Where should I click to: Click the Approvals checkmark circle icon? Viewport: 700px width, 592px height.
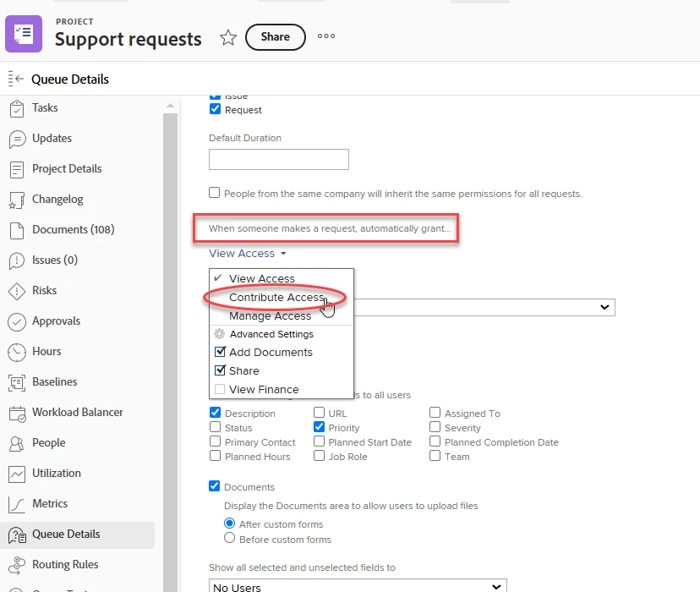pos(17,322)
